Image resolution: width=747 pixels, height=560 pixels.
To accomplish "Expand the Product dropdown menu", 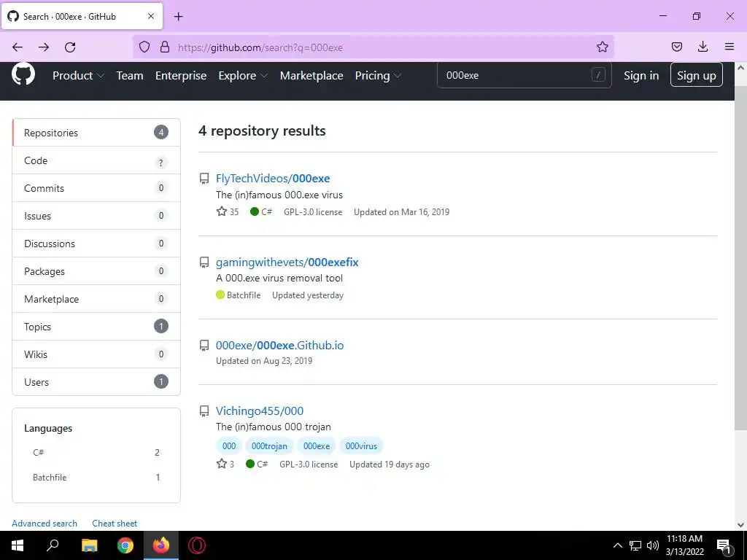I will pos(78,75).
